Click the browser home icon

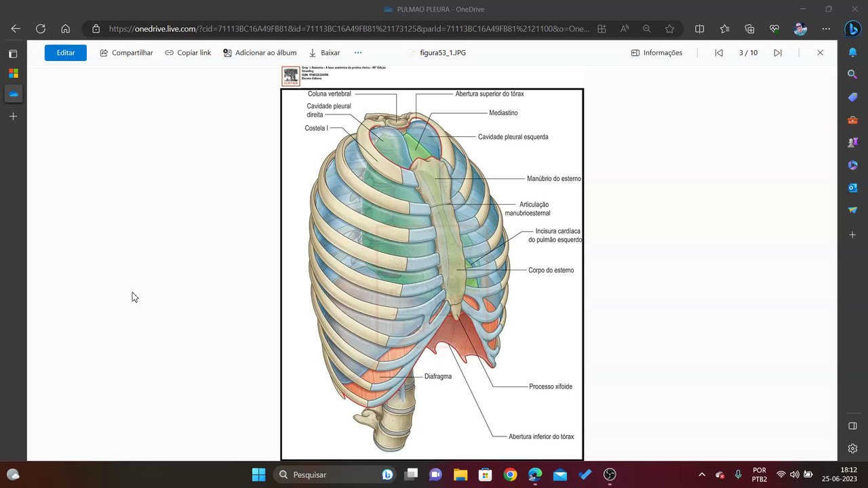(x=66, y=29)
